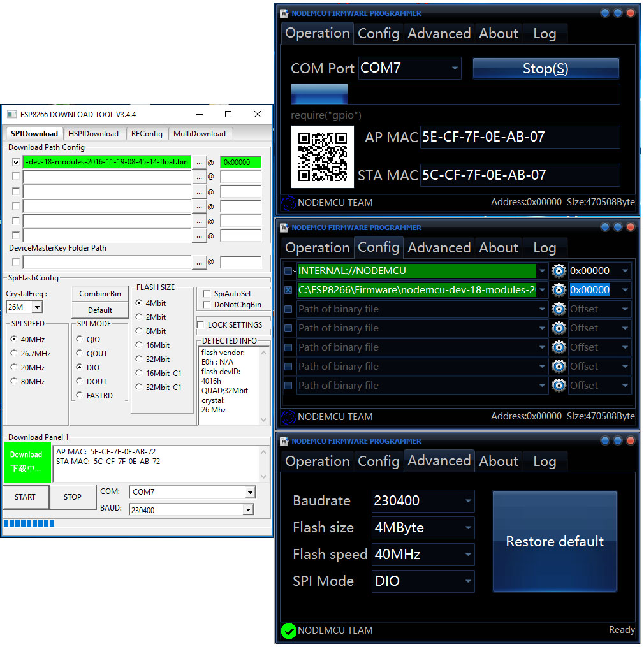The width and height of the screenshot is (644, 647).
Task: Click browse button for DeviceMasterKey folder path
Action: 200,263
